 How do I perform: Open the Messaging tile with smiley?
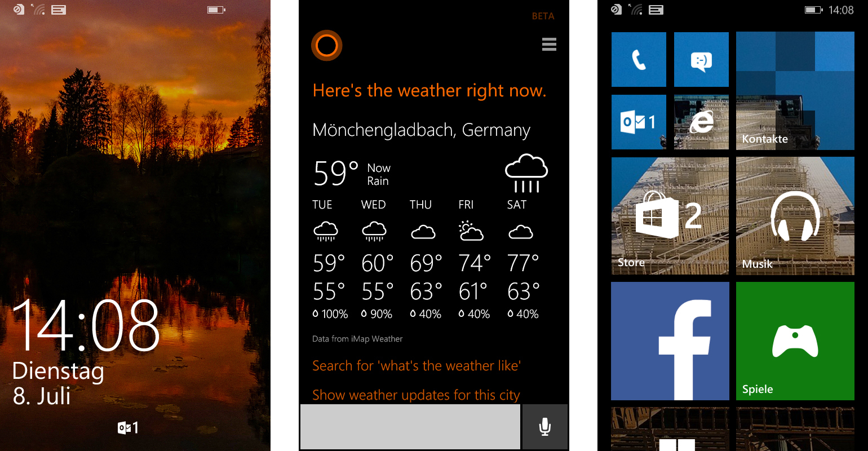[x=701, y=59]
